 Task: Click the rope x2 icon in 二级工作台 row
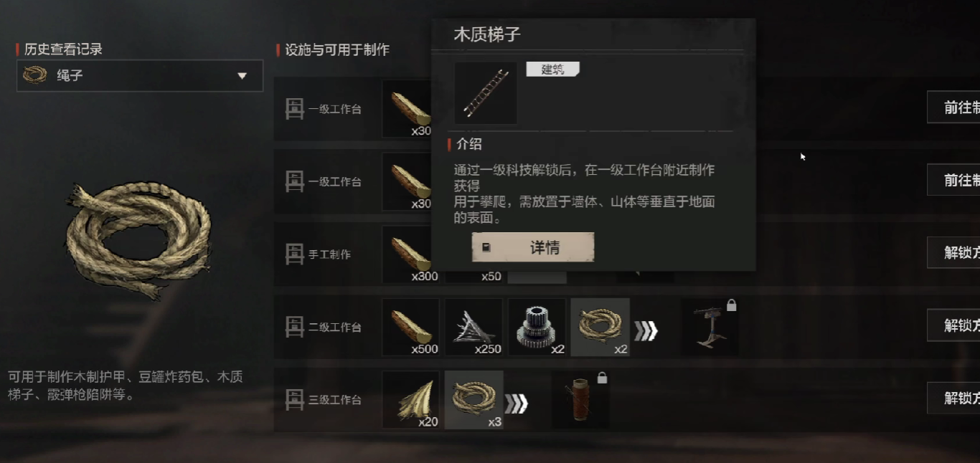tap(600, 327)
